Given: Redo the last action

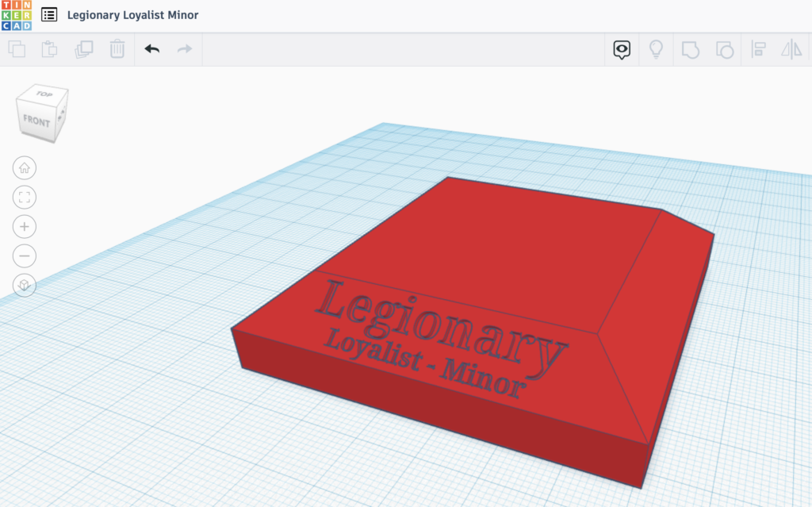Looking at the screenshot, I should pos(184,49).
